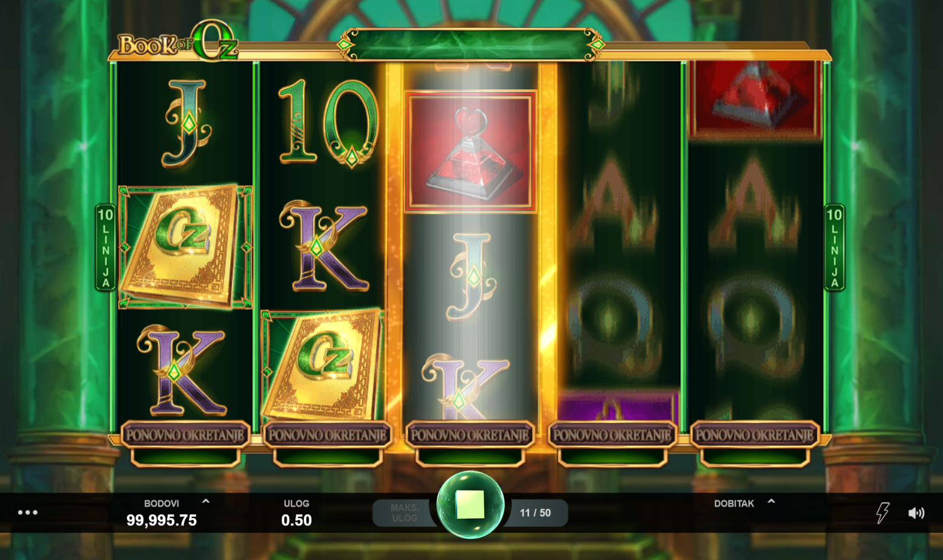This screenshot has height=560, width=943.
Task: Click the red potion bottle symbol on reel three
Action: tap(470, 151)
